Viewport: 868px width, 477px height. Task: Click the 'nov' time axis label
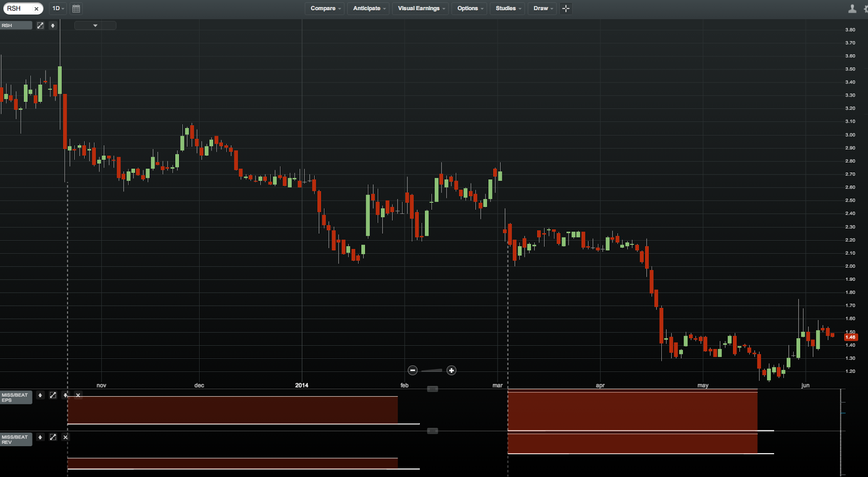pyautogui.click(x=101, y=385)
